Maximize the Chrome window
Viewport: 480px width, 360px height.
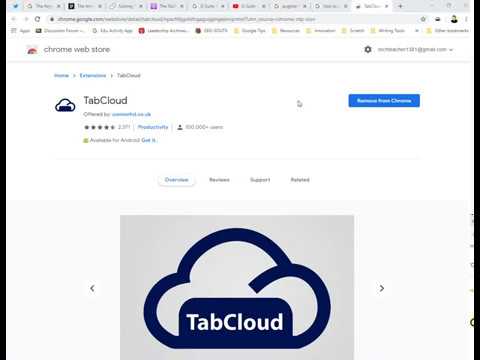point(449,6)
